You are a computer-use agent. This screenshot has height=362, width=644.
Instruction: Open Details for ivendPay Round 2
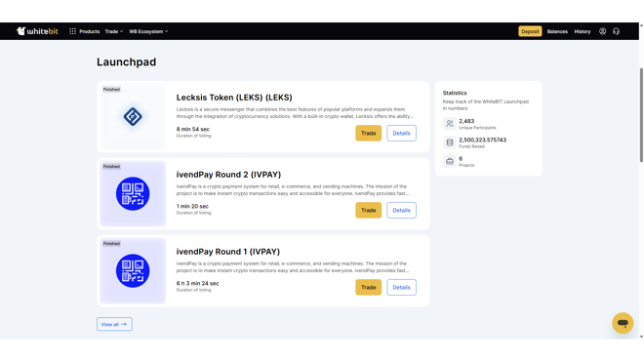click(x=401, y=210)
